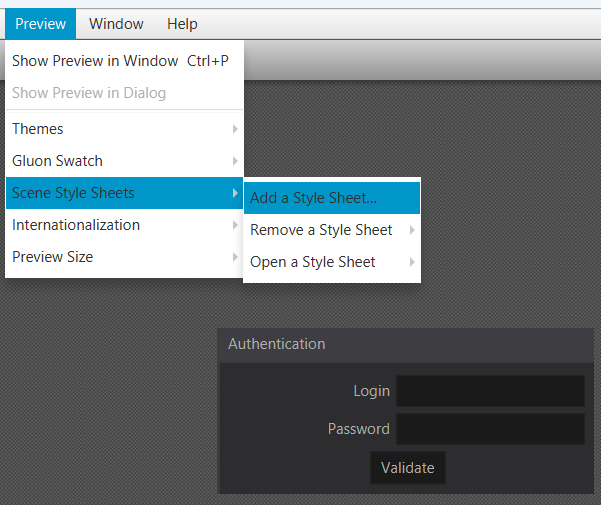601x505 pixels.
Task: Open the Preview Size submenu
Action: [x=125, y=257]
